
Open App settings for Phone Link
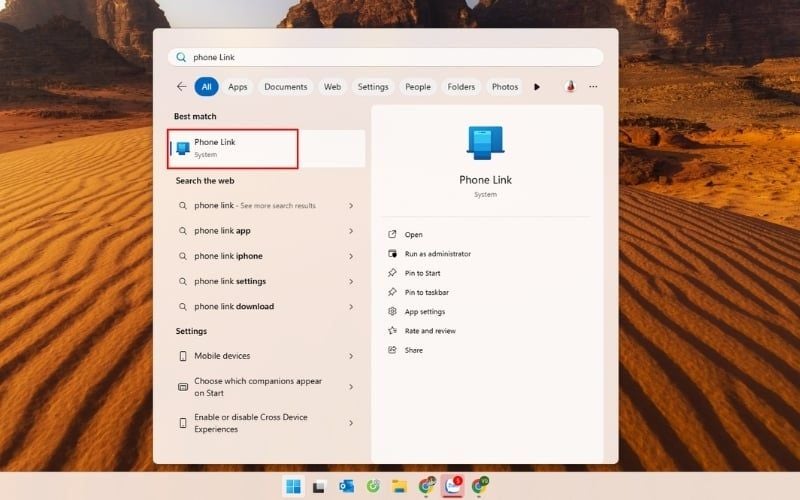pos(424,312)
